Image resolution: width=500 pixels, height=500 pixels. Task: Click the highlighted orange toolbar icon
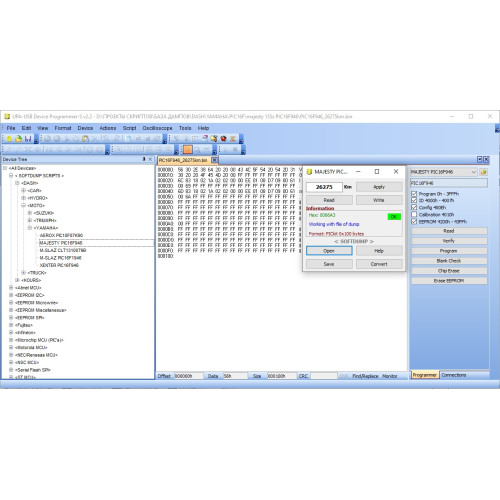point(188,150)
